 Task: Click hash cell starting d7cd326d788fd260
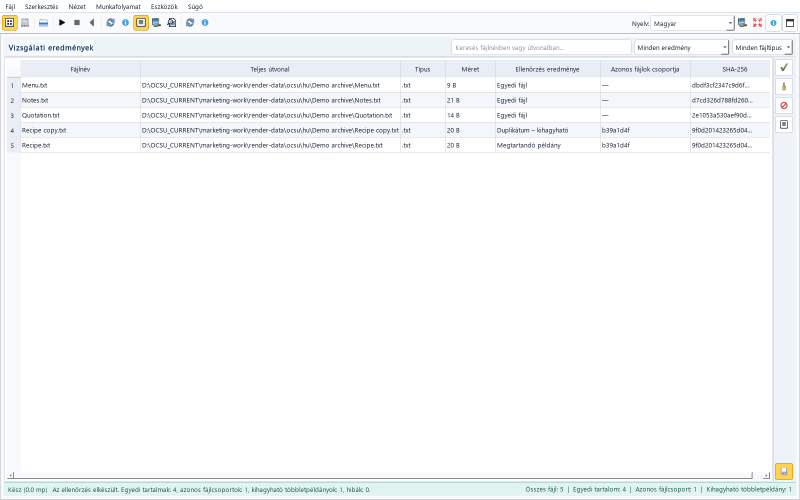(730, 100)
